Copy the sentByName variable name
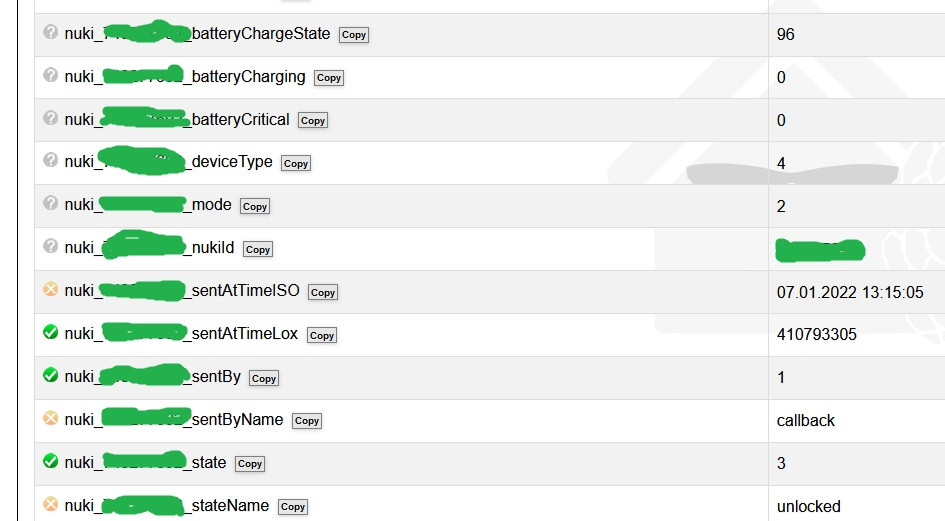945x521 pixels. (307, 421)
